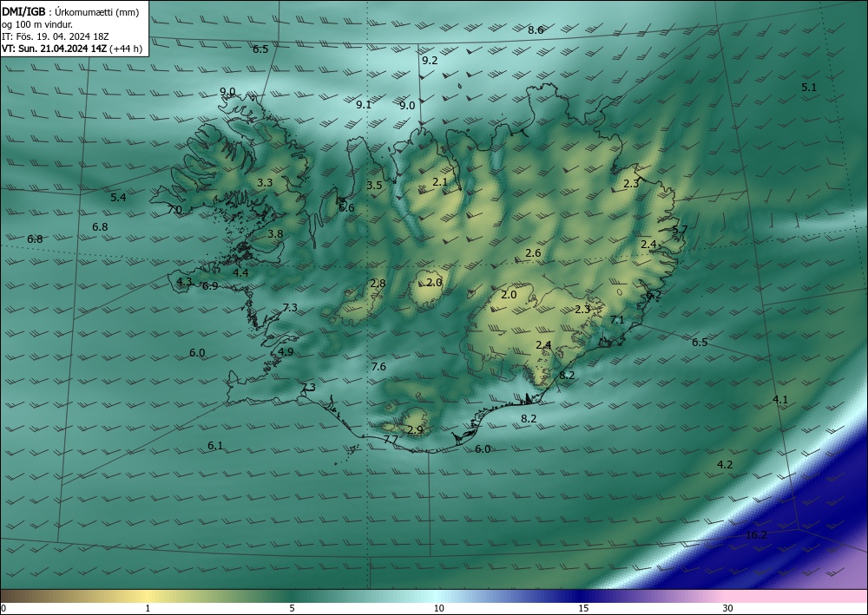Click the 6.9 map value
The image size is (868, 615).
(x=210, y=286)
